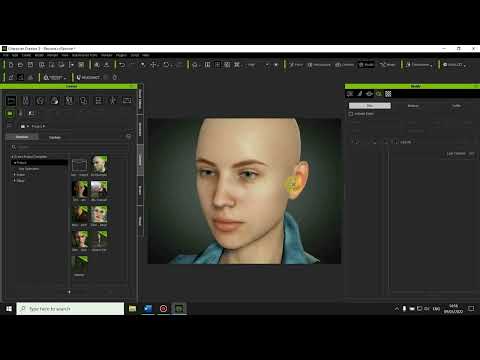The image size is (480, 360).
Task: Switch to the Template tab in Content
Action: pyautogui.click(x=22, y=137)
